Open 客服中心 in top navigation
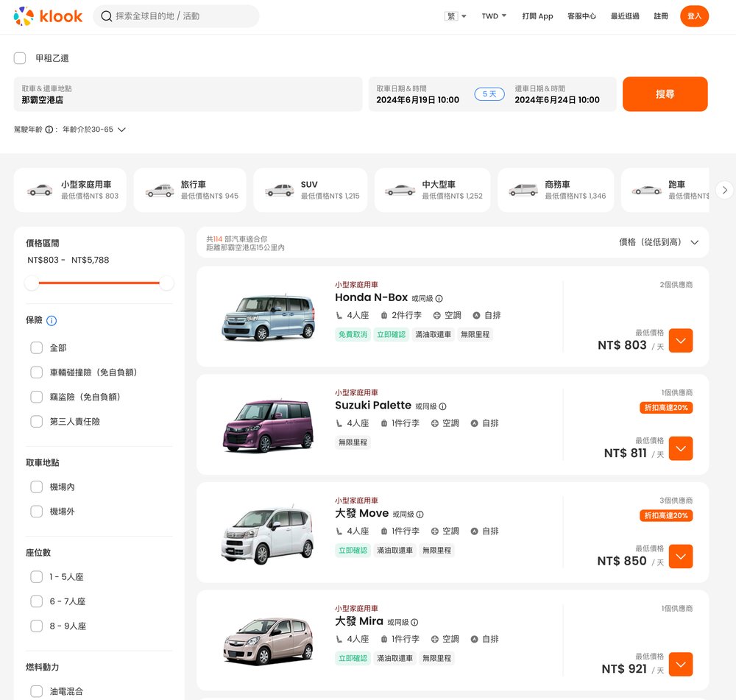 [x=581, y=16]
